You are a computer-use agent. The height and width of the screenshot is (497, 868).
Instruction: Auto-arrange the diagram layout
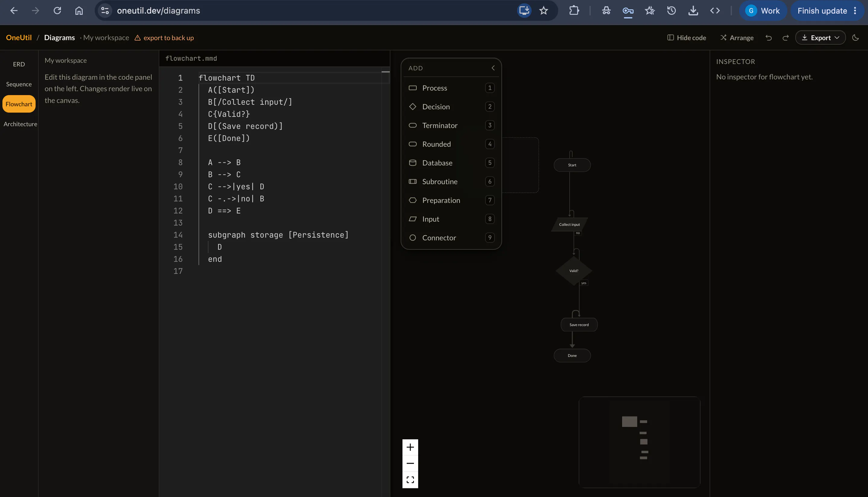click(737, 37)
